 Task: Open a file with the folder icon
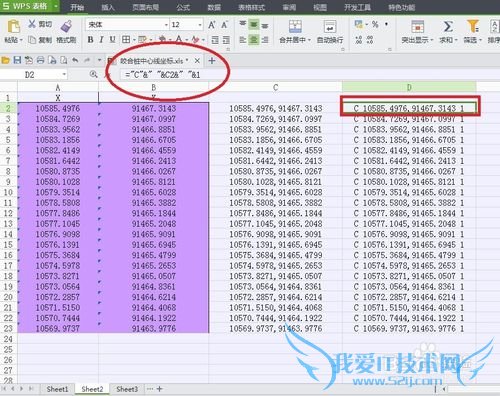(x=5, y=60)
